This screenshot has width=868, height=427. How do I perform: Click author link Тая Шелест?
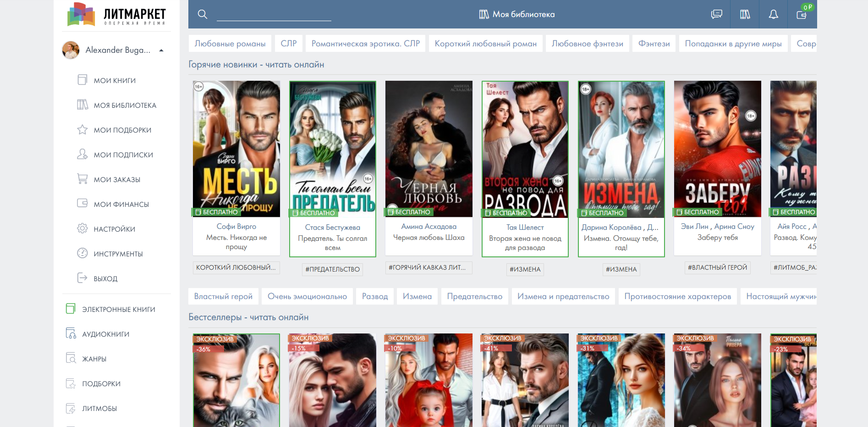pyautogui.click(x=525, y=227)
